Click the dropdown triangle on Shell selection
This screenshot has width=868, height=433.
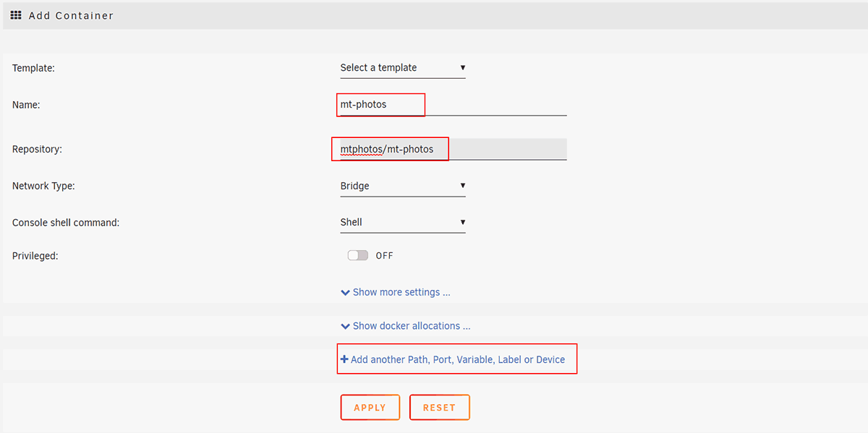(462, 222)
